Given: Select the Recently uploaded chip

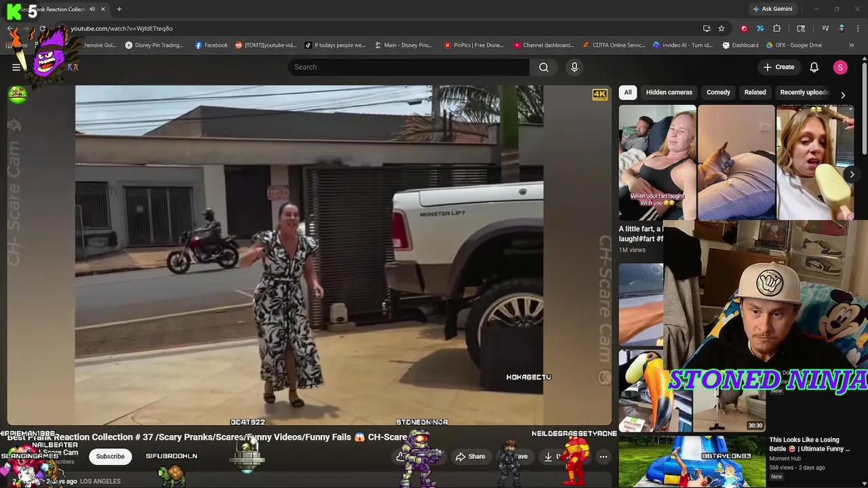Looking at the screenshot, I should tap(804, 92).
